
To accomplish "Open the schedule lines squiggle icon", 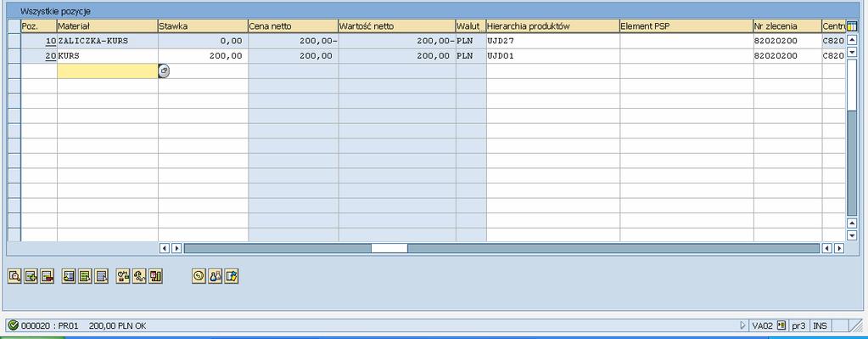I will coord(139,276).
